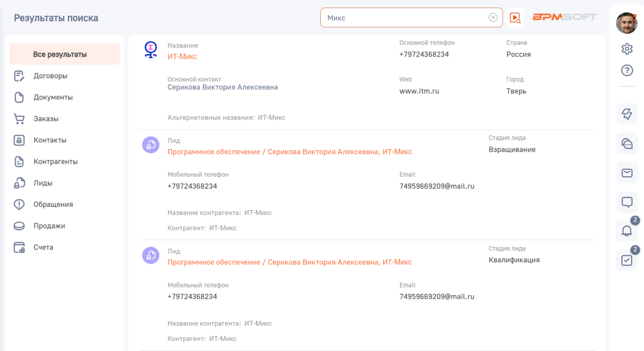Screen dimensions: 644x351
Task: Click the BPMSoft logo
Action: point(564,18)
